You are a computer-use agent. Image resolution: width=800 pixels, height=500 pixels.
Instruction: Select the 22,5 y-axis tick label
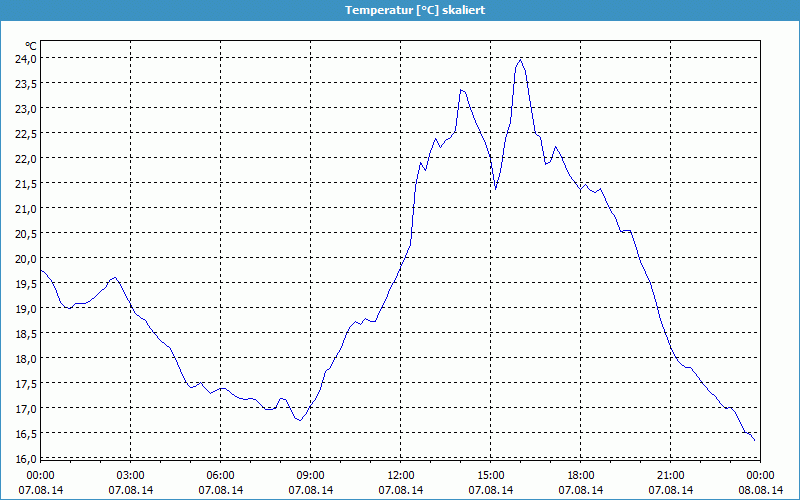click(25, 133)
